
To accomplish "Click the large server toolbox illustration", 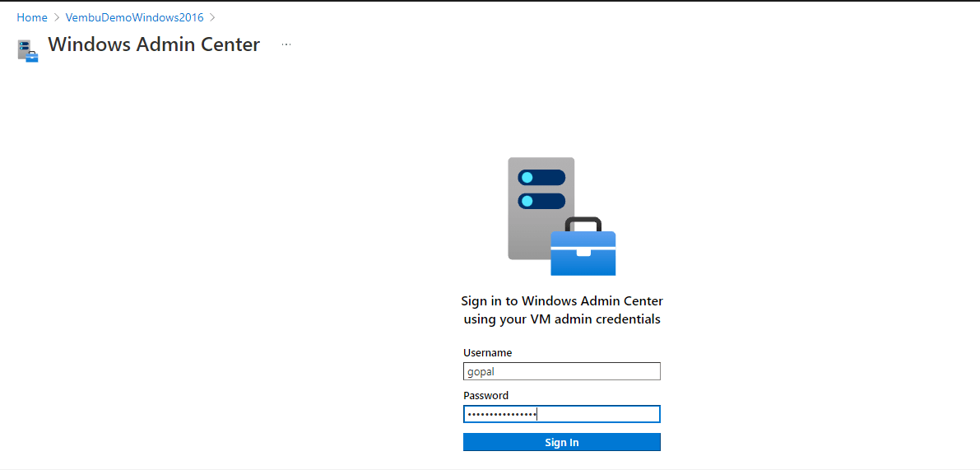I will pyautogui.click(x=562, y=216).
